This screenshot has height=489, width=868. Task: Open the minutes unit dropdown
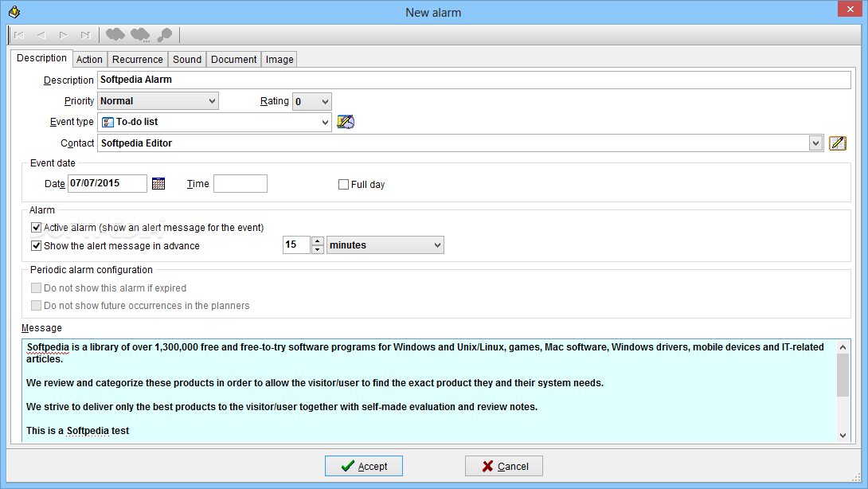(x=437, y=245)
